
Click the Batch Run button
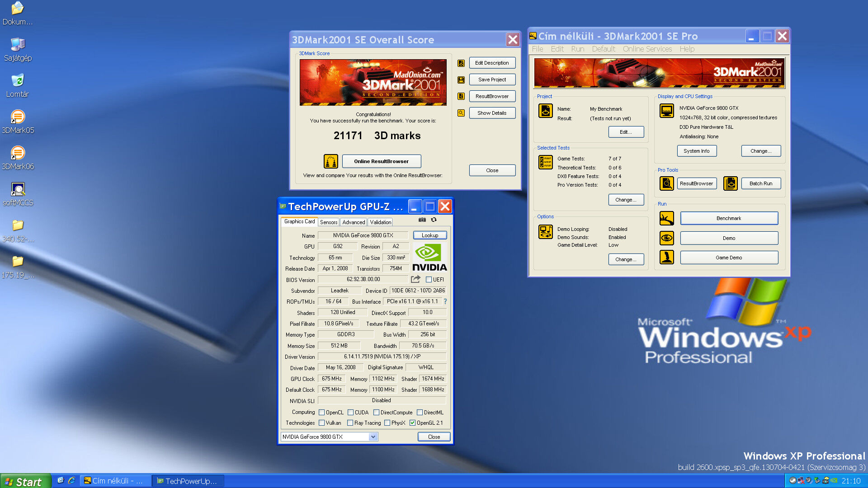pos(761,183)
